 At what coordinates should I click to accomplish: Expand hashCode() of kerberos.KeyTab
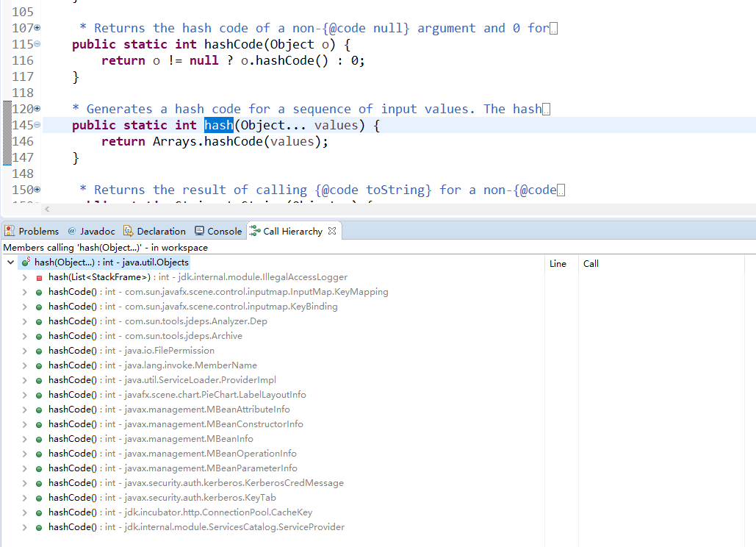coord(24,498)
